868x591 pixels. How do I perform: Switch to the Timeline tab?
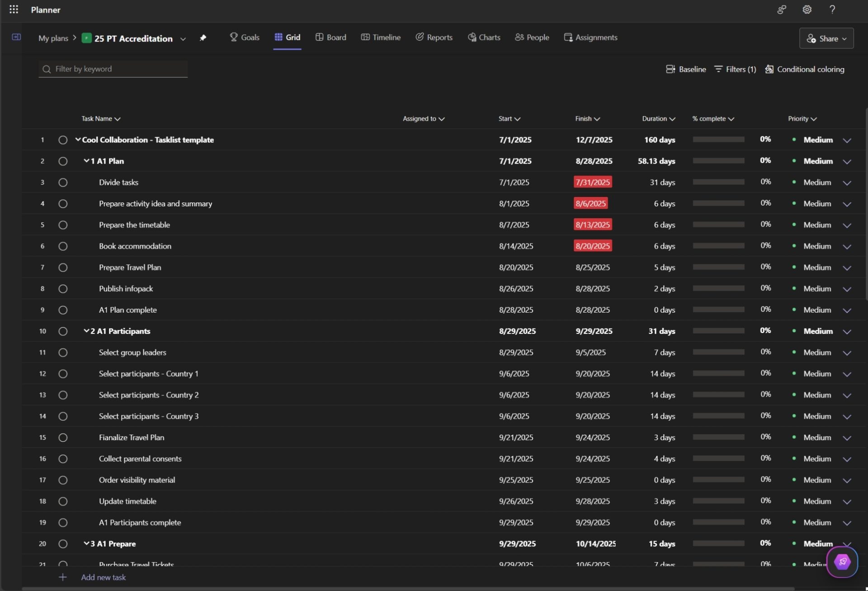[x=381, y=38]
